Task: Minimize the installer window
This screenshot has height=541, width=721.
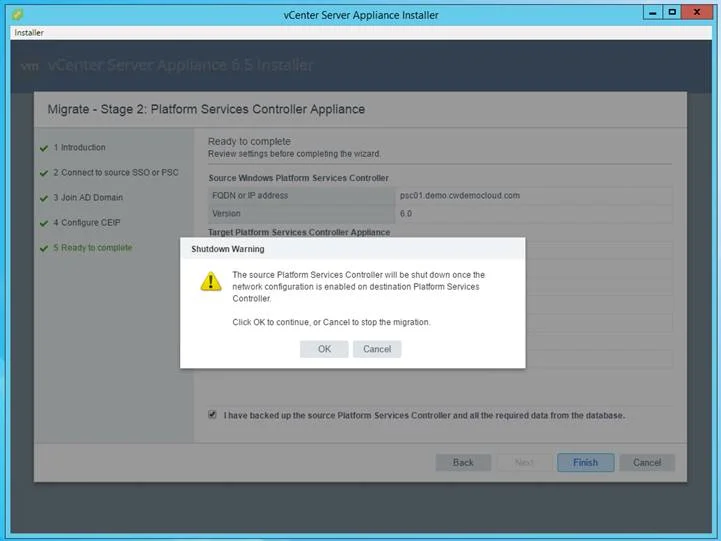Action: [x=652, y=12]
